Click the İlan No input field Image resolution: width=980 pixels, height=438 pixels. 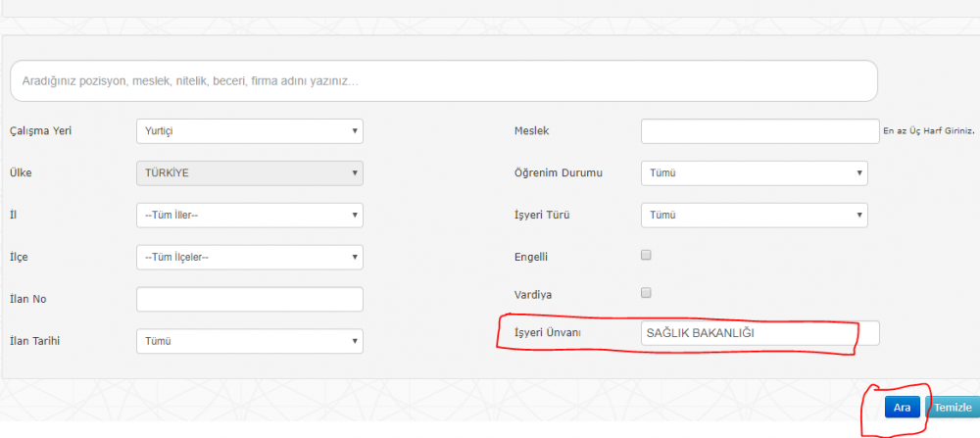(x=249, y=299)
